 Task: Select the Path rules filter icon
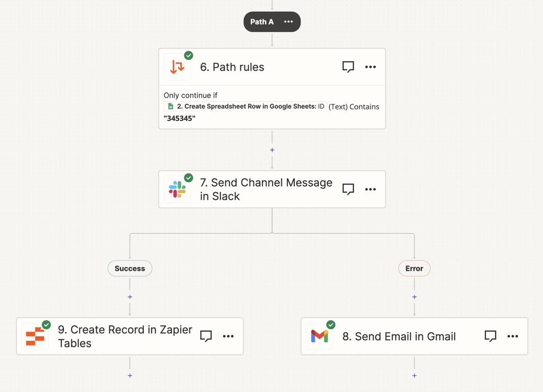click(177, 66)
